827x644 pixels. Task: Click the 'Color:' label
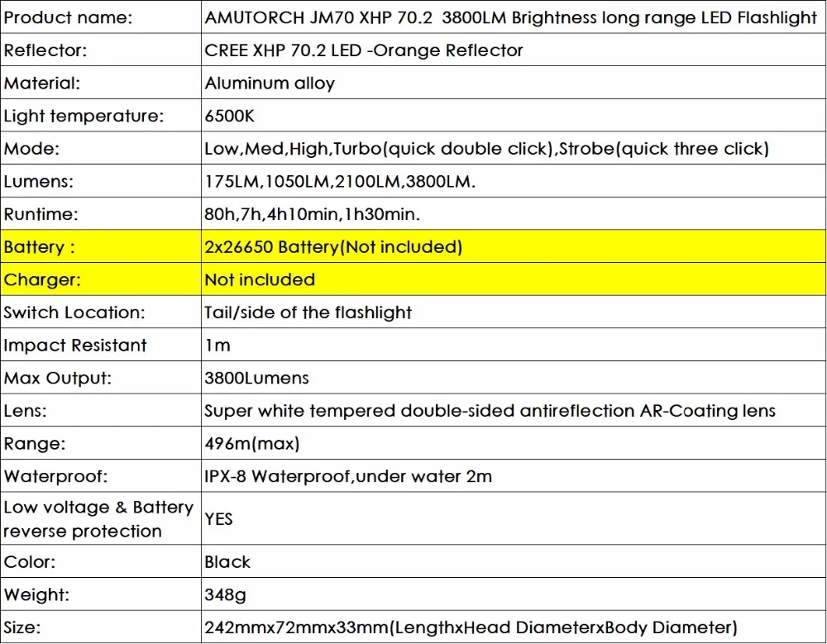[x=30, y=561]
